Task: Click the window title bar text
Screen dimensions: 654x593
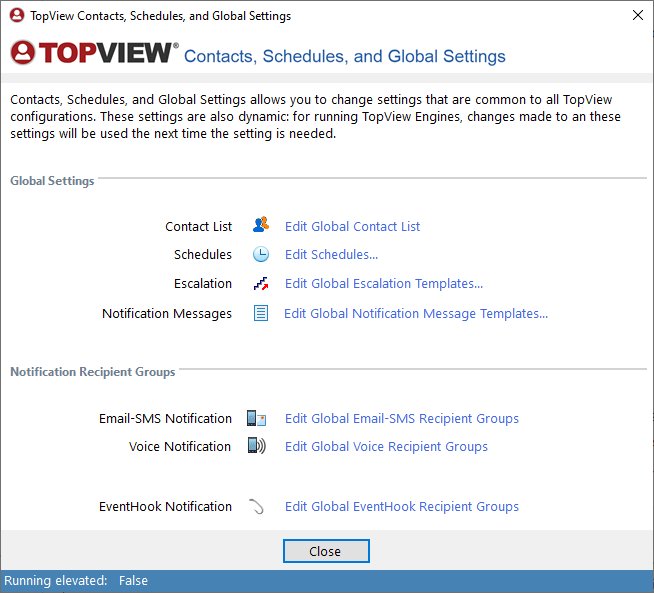Action: 161,16
